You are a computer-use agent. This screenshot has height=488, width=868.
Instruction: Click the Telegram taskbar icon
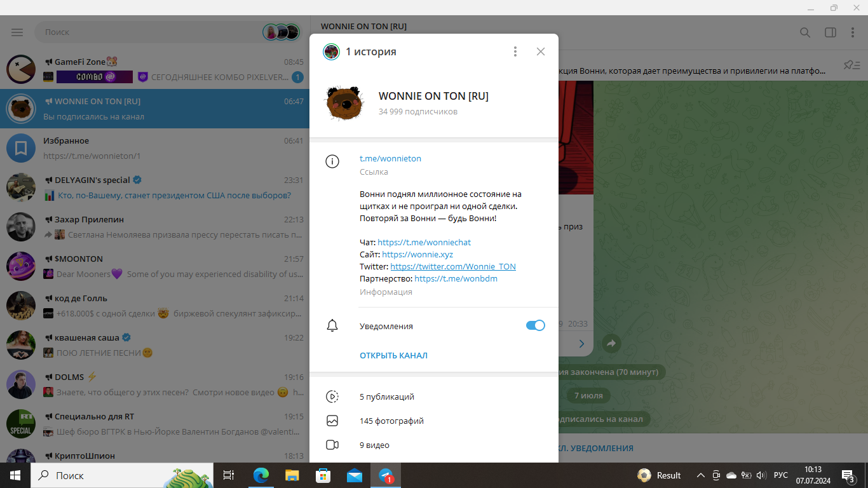click(385, 475)
